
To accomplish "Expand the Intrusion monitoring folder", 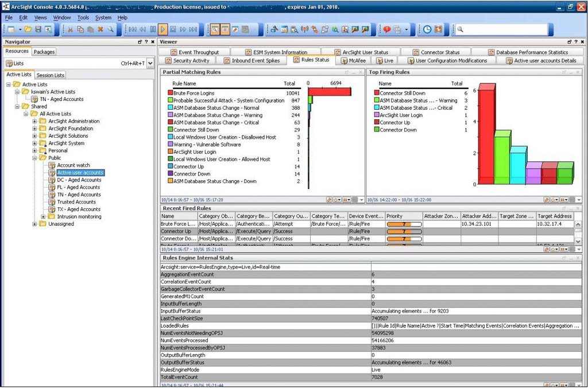I will [x=44, y=216].
